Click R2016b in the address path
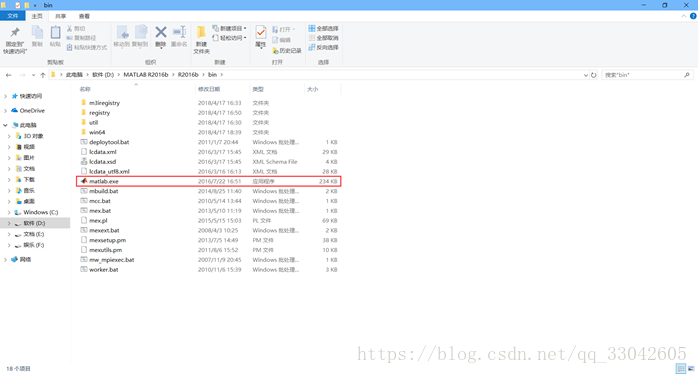 188,75
